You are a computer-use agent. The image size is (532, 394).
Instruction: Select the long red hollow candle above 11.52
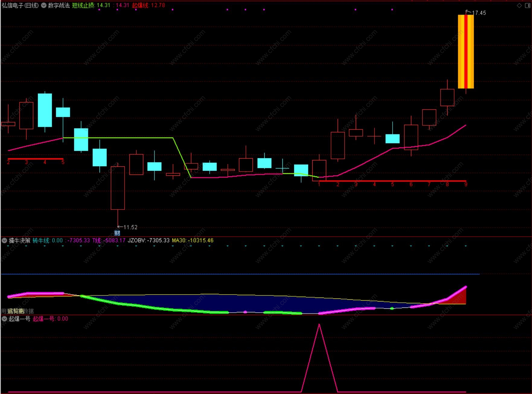click(118, 188)
